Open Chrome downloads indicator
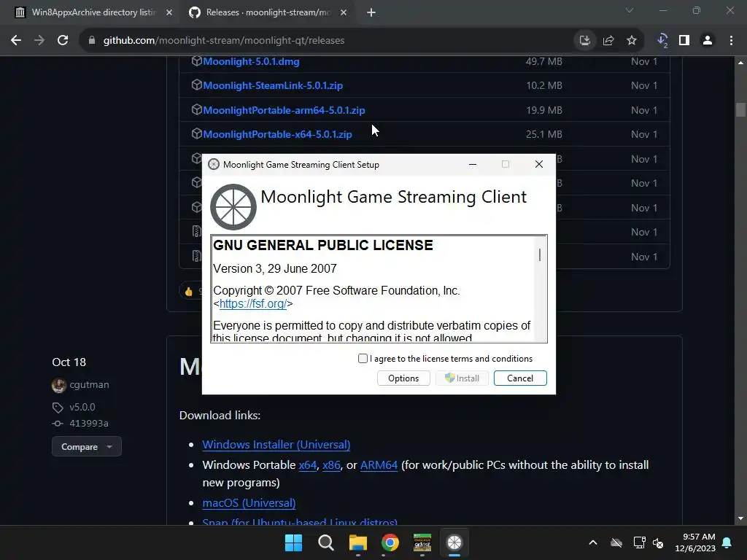Screen dimensions: 747x560 tap(662, 41)
